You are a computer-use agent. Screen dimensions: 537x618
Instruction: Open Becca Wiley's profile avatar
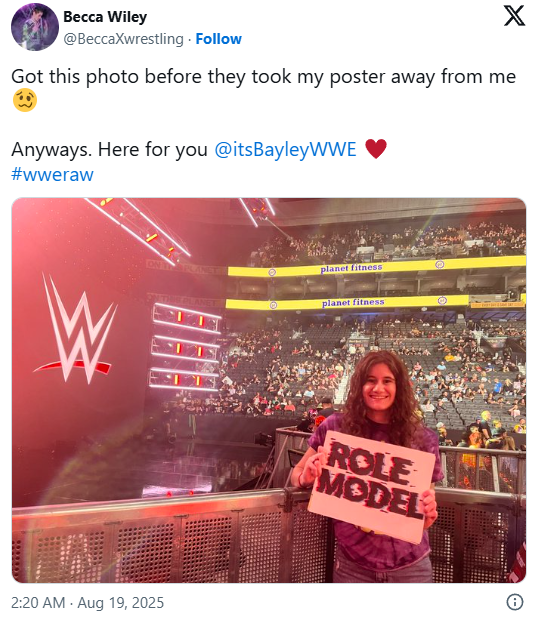[35, 27]
